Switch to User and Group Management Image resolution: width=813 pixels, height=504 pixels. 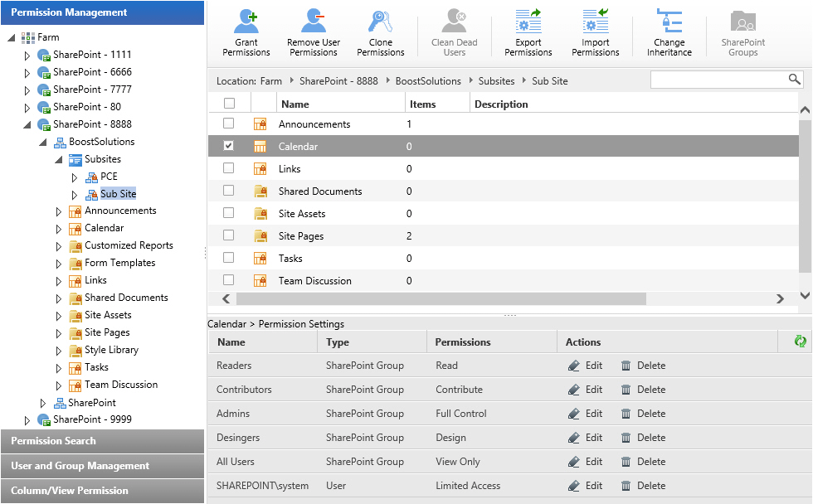(x=101, y=466)
